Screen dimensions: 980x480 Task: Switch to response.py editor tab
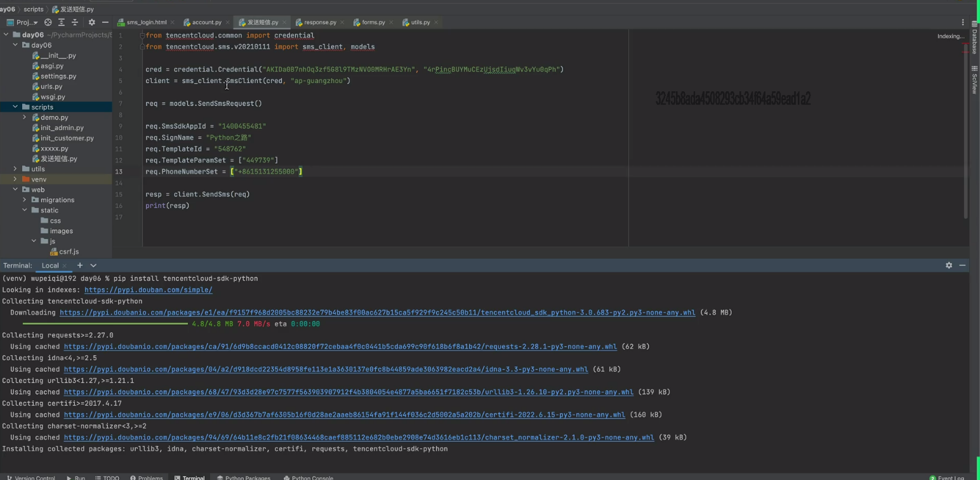click(320, 22)
